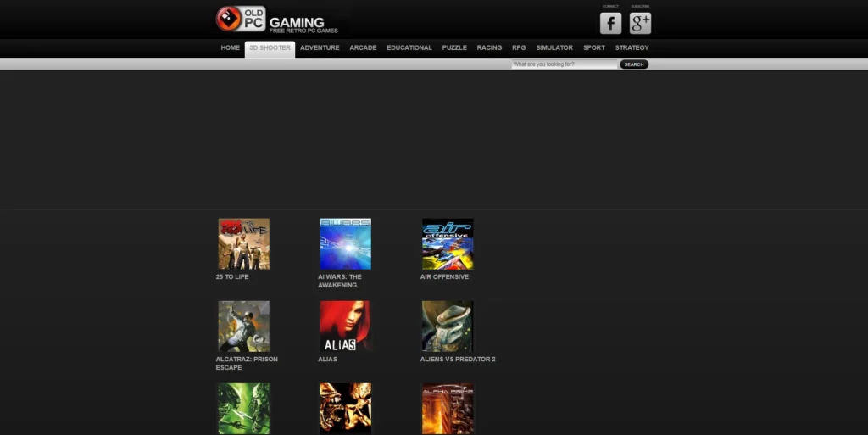868x435 pixels.
Task: Open the Strategy category
Action: pos(632,48)
